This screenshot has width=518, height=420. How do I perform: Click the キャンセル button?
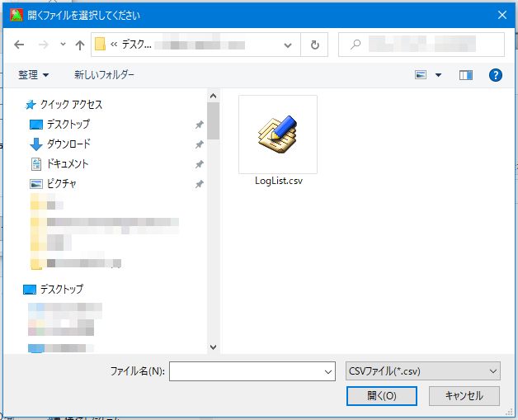pos(464,396)
